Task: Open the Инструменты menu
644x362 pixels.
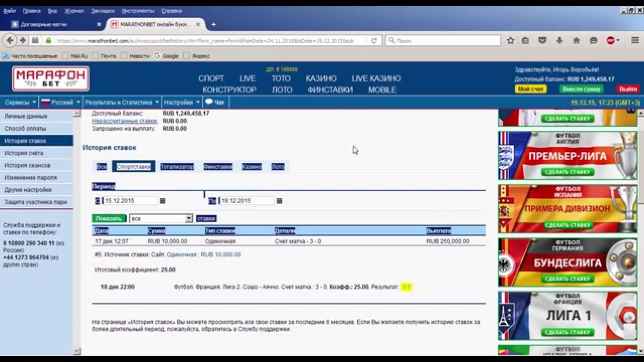Action: pos(137,11)
